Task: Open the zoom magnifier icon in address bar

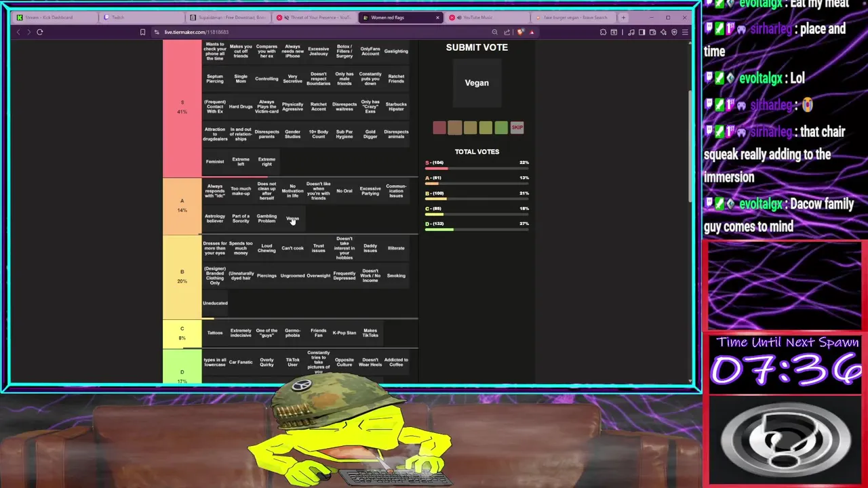Action: tap(494, 32)
